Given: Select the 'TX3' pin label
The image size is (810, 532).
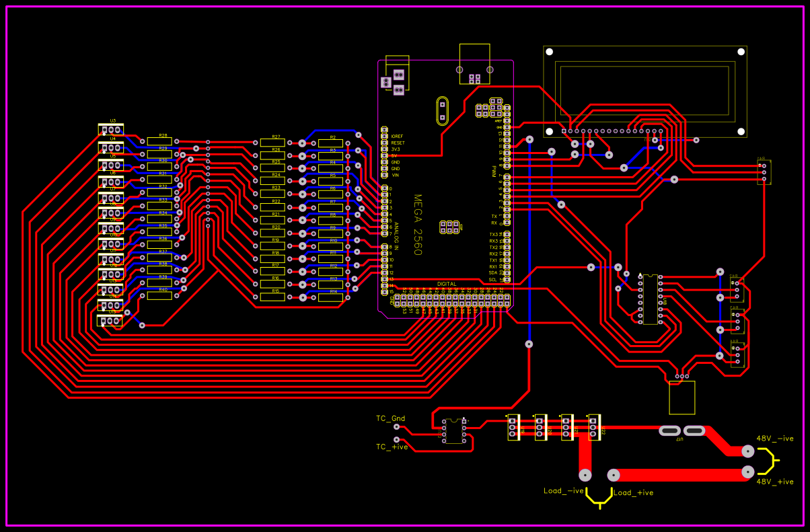Looking at the screenshot, I should 494,234.
